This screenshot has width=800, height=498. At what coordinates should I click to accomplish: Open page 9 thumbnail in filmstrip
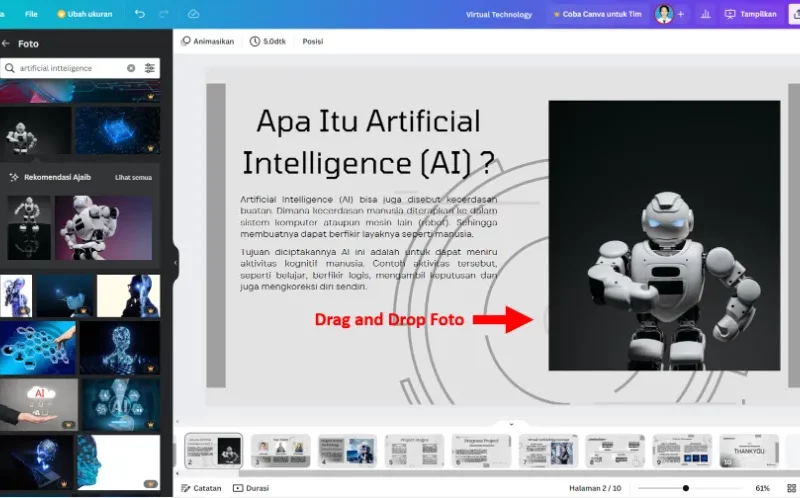click(682, 451)
